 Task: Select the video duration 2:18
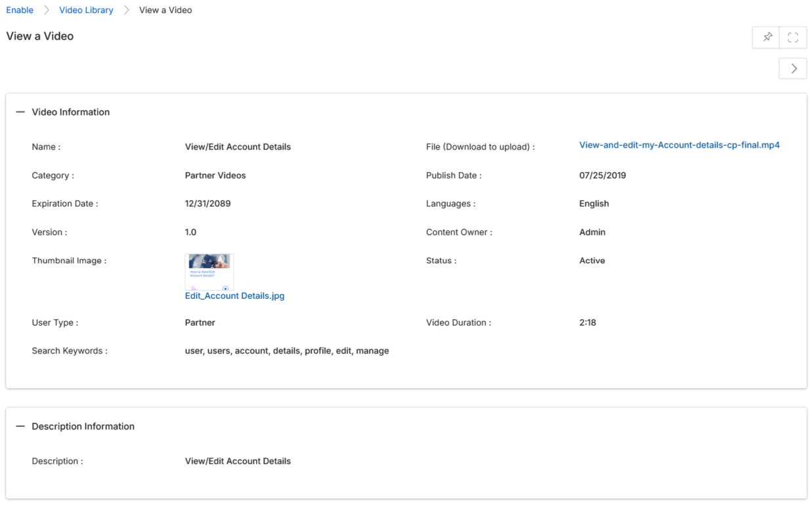[588, 322]
